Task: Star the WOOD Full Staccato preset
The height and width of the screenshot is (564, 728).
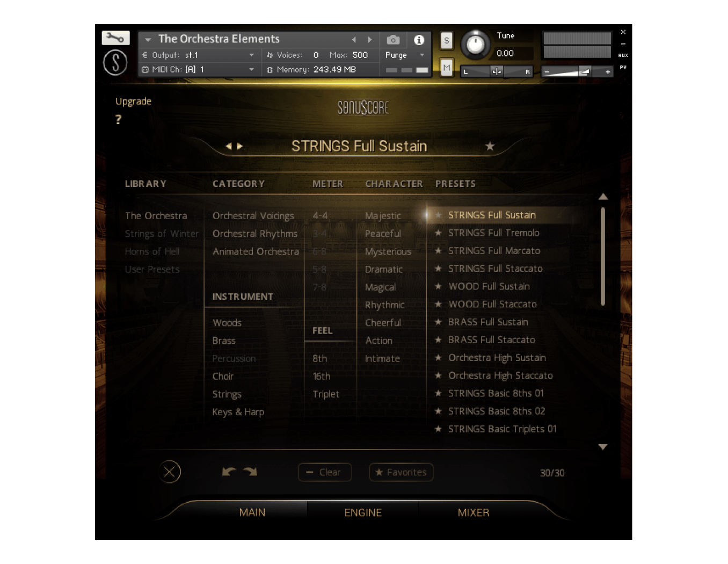Action: (x=438, y=304)
